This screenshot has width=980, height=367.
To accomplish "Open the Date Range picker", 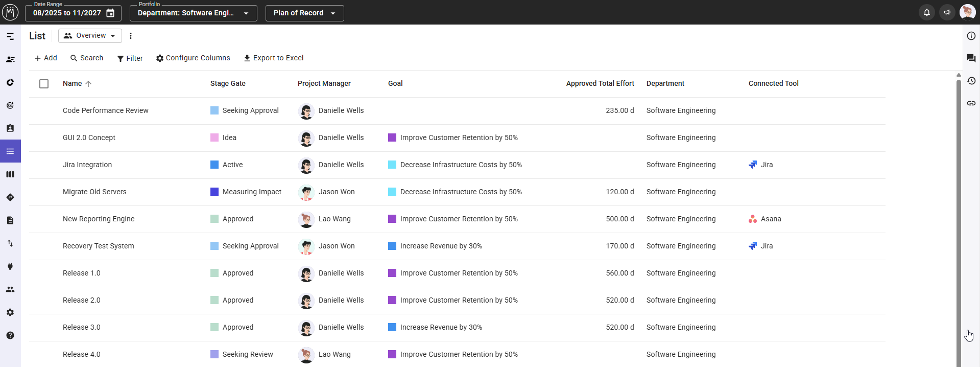I will (x=73, y=13).
